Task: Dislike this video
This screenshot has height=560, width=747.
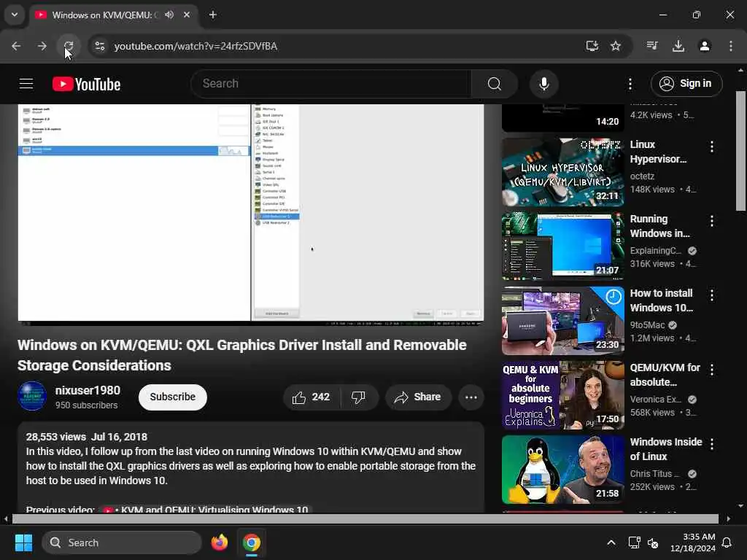Action: [x=358, y=397]
